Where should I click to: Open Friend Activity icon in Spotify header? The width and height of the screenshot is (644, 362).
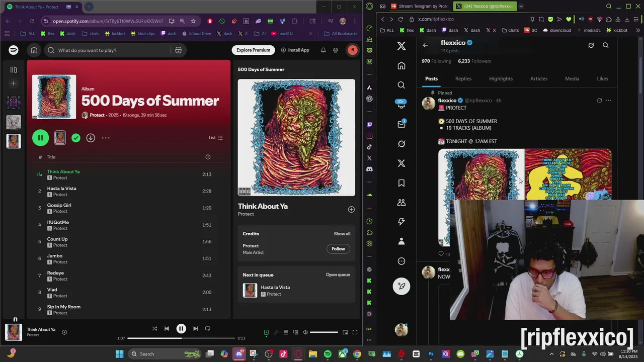coord(336,50)
